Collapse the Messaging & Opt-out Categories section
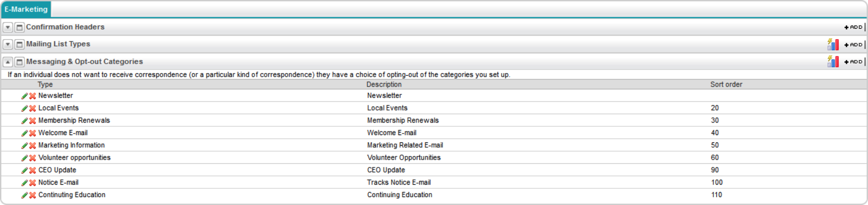This screenshot has height=205, width=868. 8,62
